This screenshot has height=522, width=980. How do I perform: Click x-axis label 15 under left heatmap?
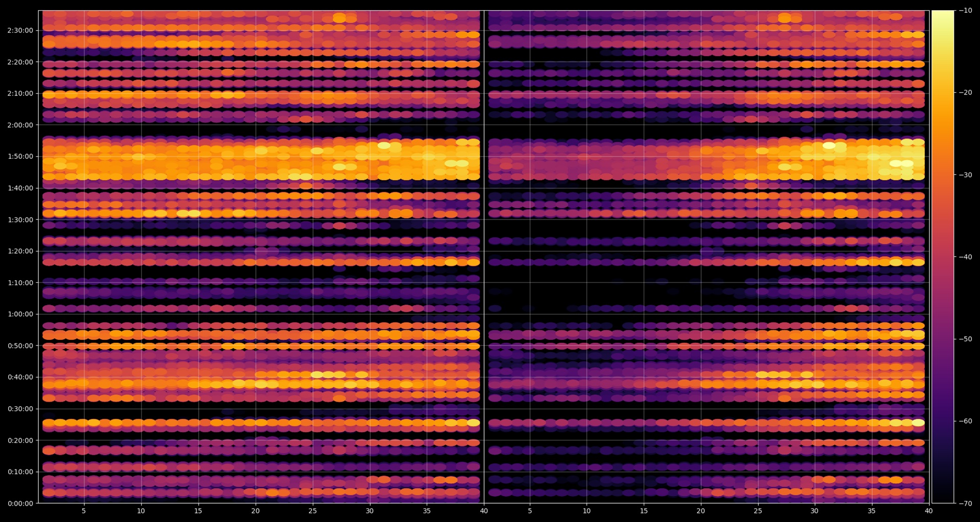click(198, 511)
